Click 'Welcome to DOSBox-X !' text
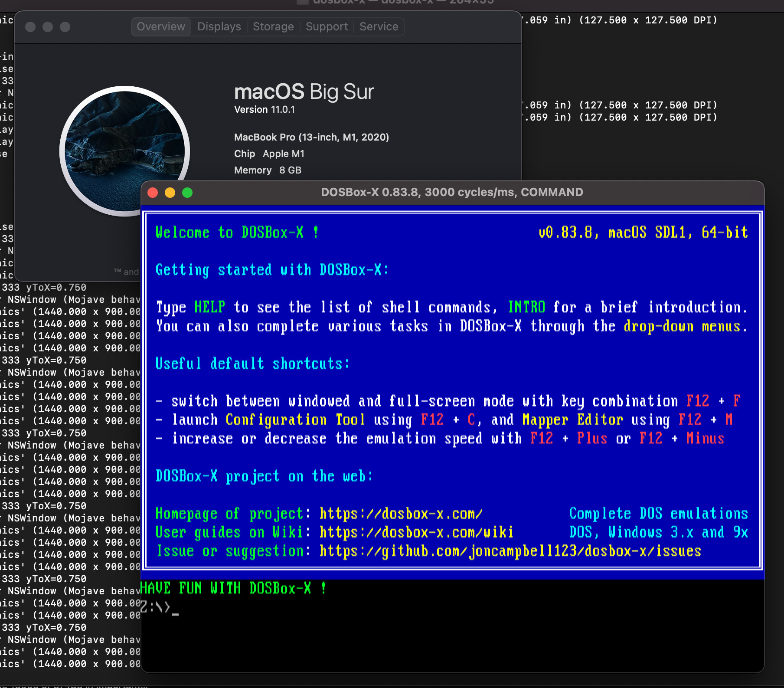The width and height of the screenshot is (784, 688). point(237,233)
